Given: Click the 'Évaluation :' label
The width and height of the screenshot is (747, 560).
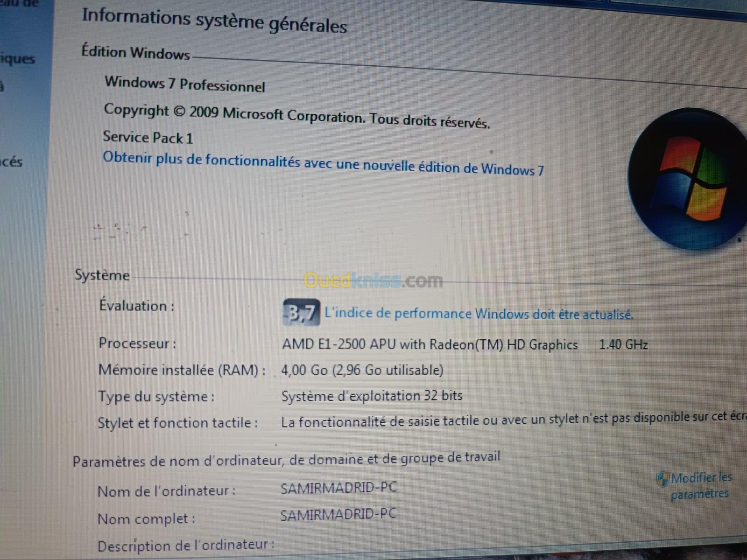Looking at the screenshot, I should pyautogui.click(x=136, y=306).
